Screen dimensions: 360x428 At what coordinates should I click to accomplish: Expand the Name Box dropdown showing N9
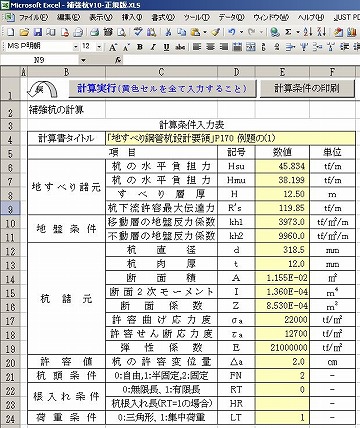(83, 60)
